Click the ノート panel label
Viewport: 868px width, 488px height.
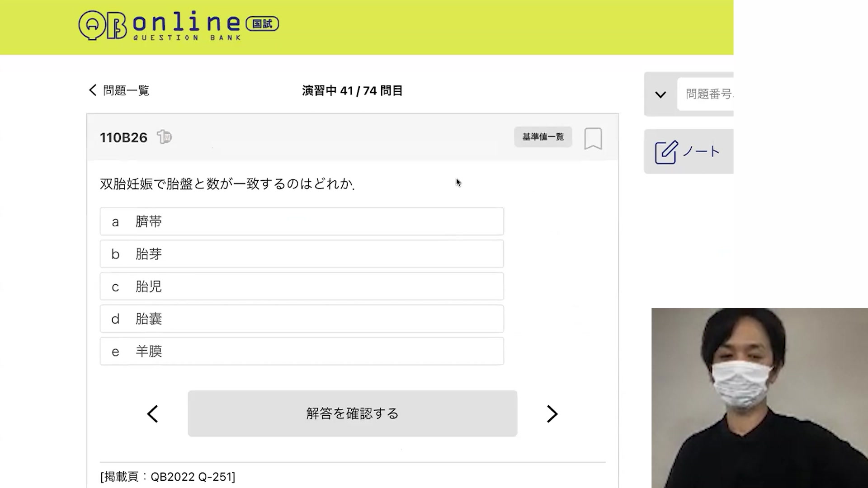point(701,151)
